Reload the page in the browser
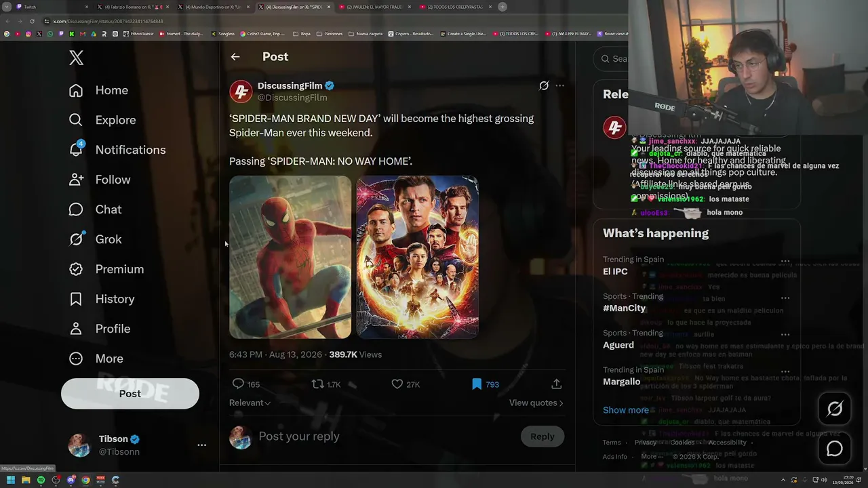Viewport: 868px width, 488px height. (x=32, y=21)
